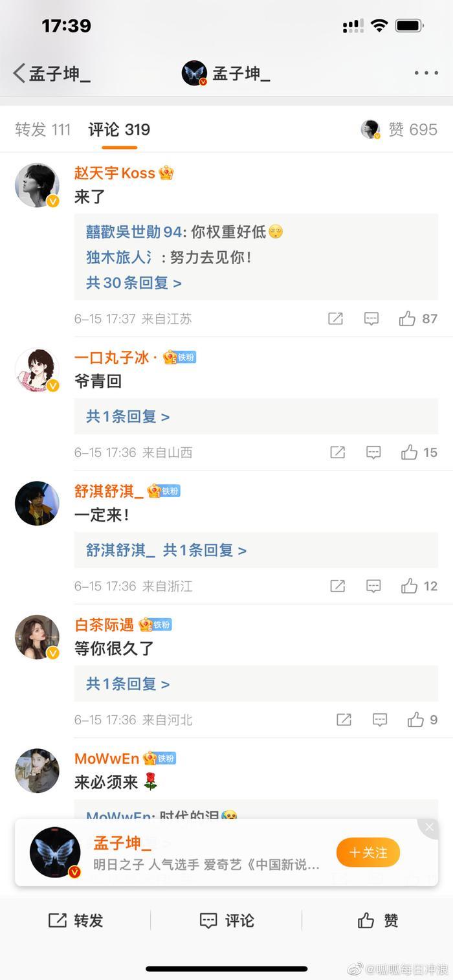This screenshot has height=980, width=453.
Task: Select the 评论 319 tab
Action: [x=119, y=129]
